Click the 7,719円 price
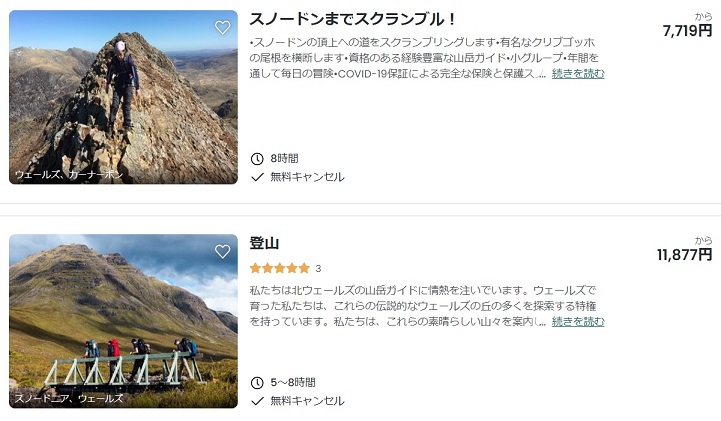 click(687, 31)
